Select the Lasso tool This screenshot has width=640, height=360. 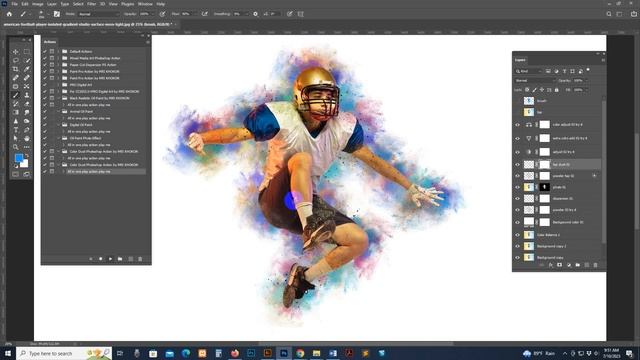pos(16,60)
